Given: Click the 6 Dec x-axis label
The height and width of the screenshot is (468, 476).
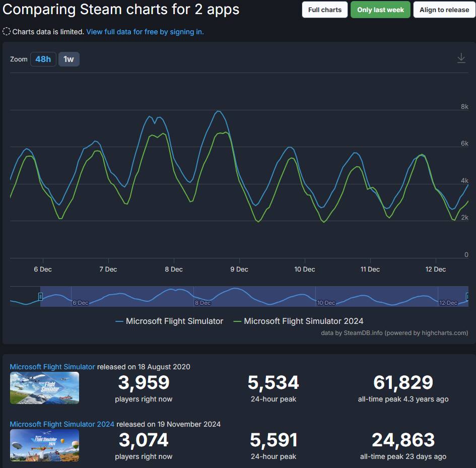Looking at the screenshot, I should coord(43,269).
